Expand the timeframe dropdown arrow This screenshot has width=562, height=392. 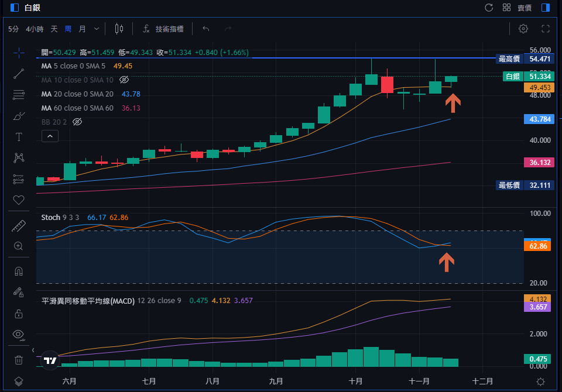(x=96, y=29)
